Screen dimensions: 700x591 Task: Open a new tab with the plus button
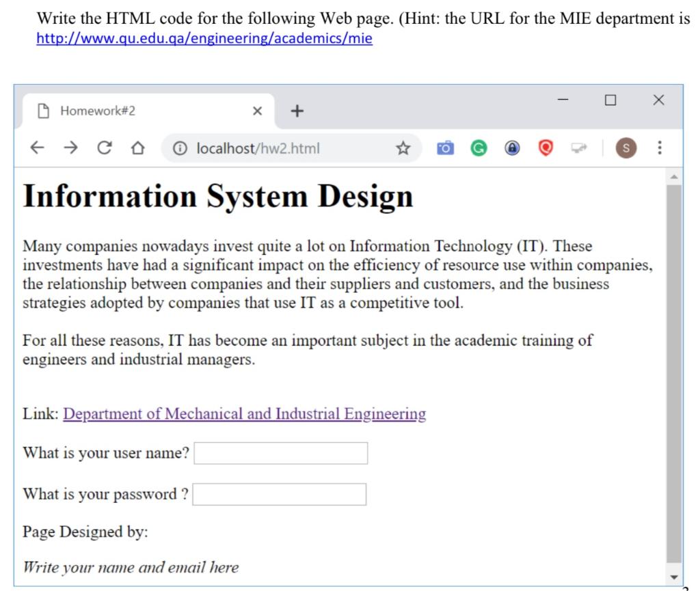[297, 111]
